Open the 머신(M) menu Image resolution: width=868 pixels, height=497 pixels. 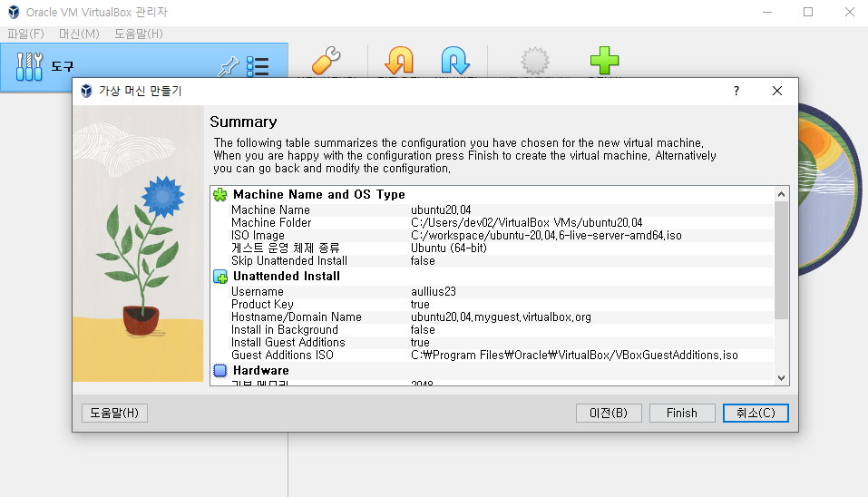click(79, 34)
